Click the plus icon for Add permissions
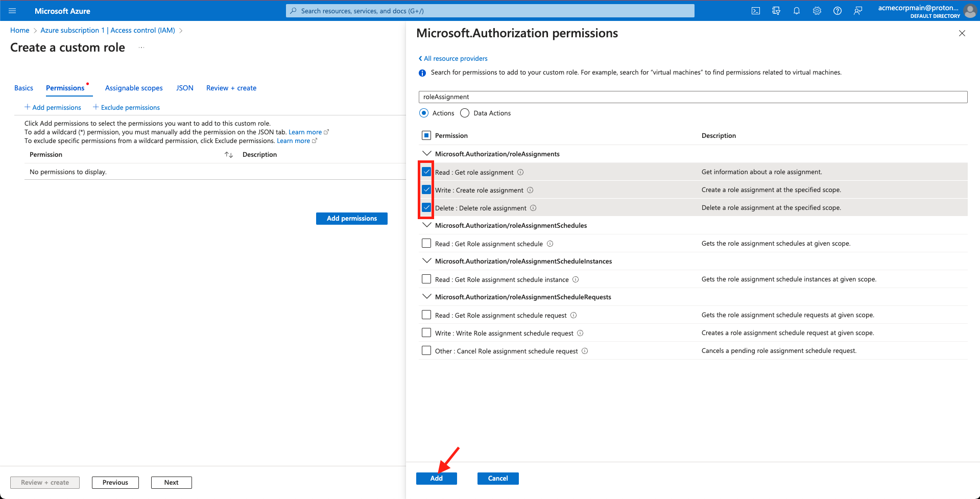 [x=28, y=107]
